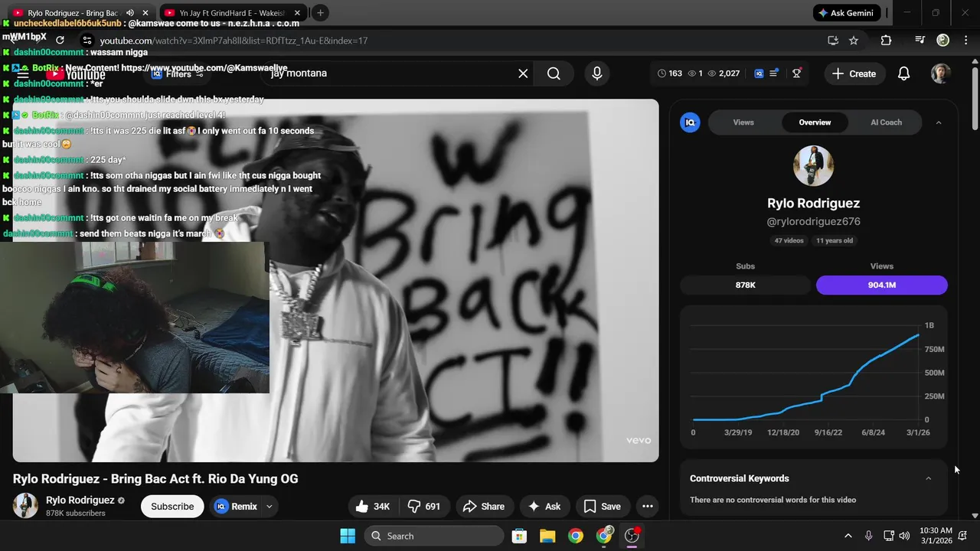The height and width of the screenshot is (551, 980).
Task: Open Google Chrome from taskbar
Action: [576, 536]
